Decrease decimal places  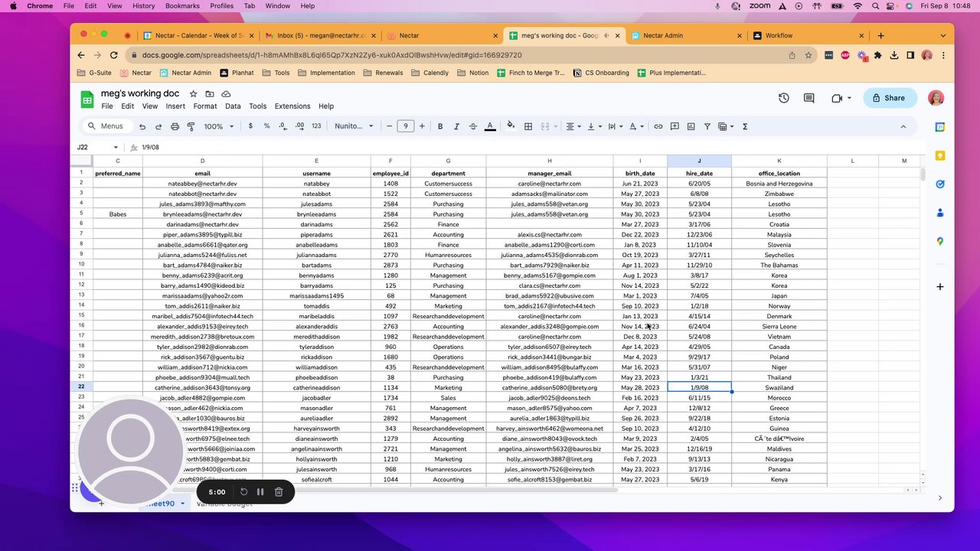[x=283, y=126]
